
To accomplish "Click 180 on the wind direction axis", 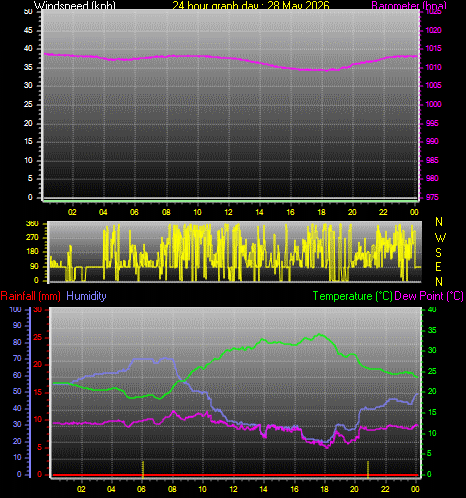I will pos(32,252).
